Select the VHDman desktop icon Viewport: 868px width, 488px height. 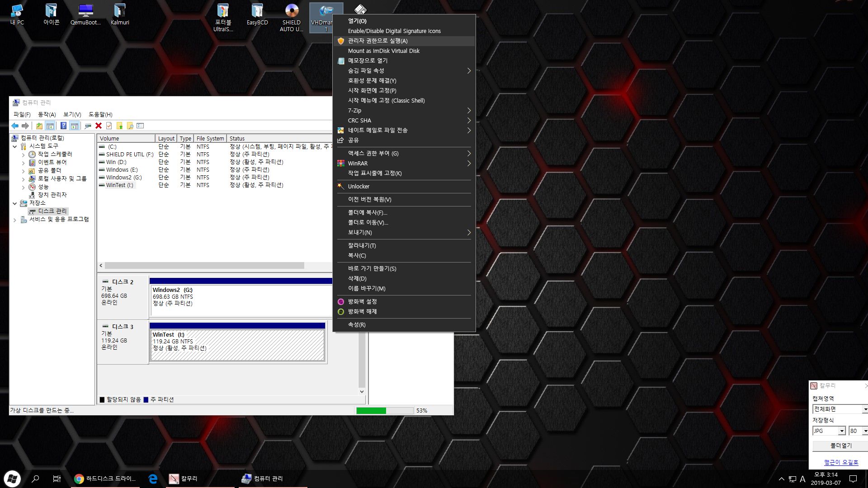click(321, 18)
